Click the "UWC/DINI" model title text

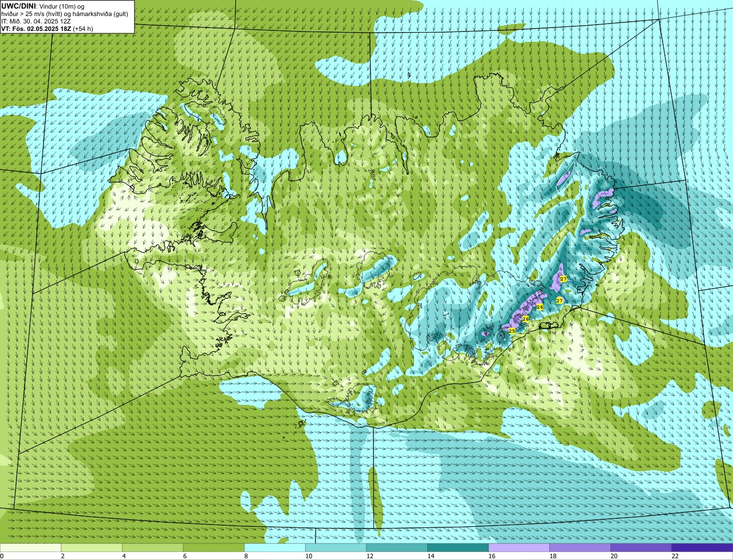pyautogui.click(x=18, y=6)
